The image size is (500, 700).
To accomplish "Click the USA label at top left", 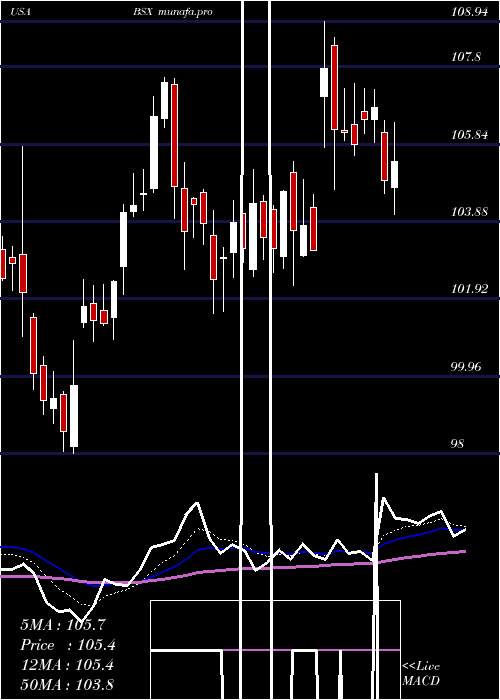I will 21,12.
